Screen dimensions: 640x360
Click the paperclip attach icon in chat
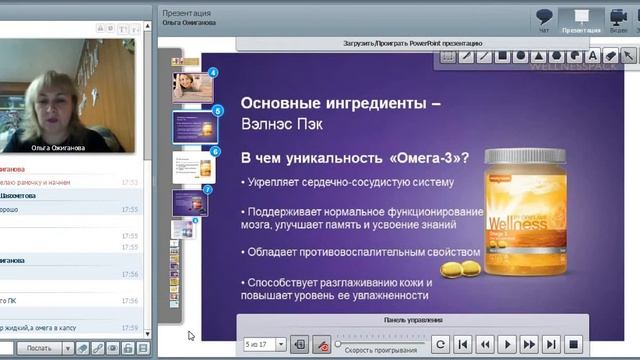82,348
